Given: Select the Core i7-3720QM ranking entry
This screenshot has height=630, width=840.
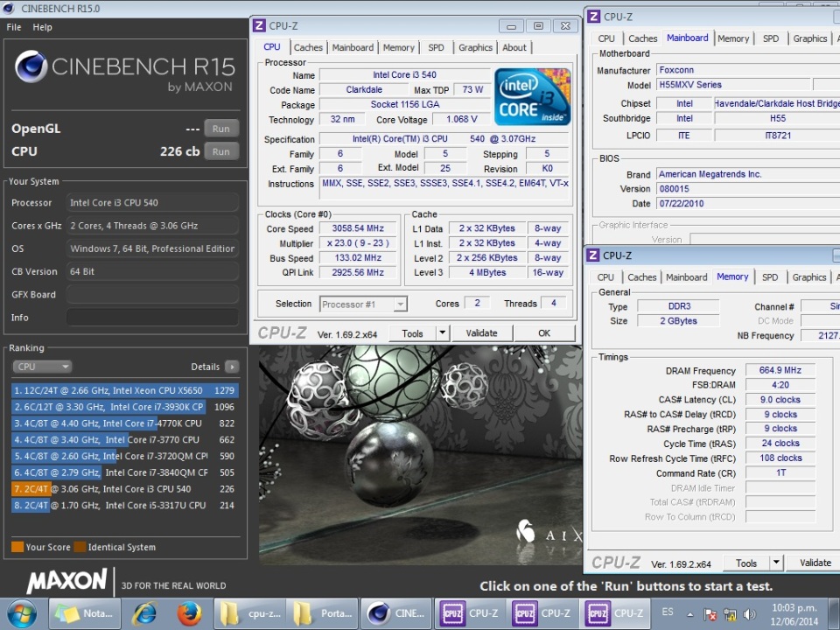Looking at the screenshot, I should coord(124,457).
